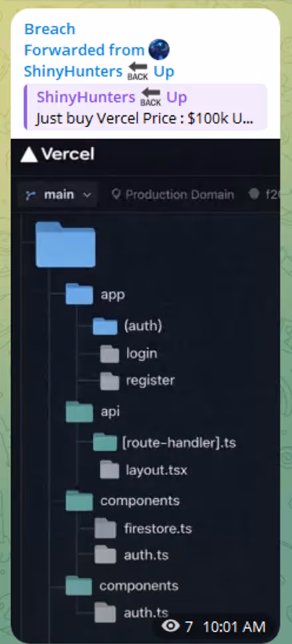Click the 10:01 AM message timestamp
This screenshot has height=644, width=292.
(x=234, y=627)
